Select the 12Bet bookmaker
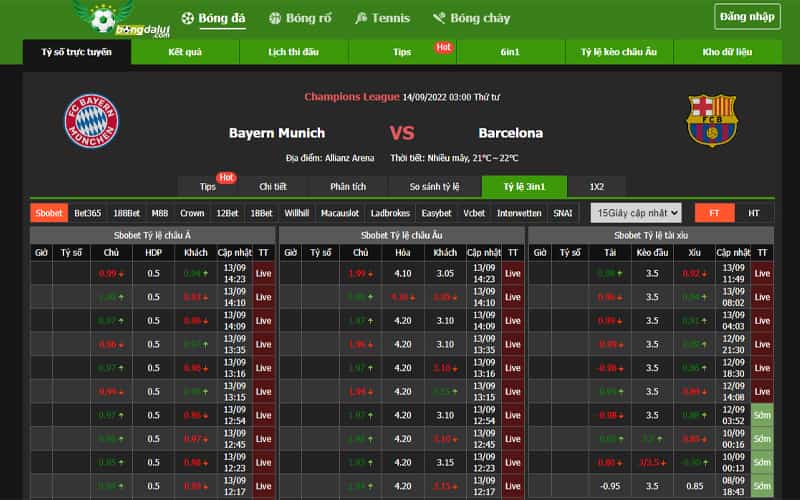This screenshot has width=800, height=500. tap(228, 213)
